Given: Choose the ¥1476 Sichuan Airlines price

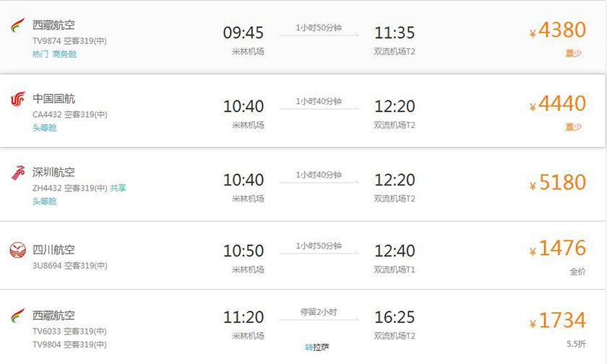Looking at the screenshot, I should [557, 248].
